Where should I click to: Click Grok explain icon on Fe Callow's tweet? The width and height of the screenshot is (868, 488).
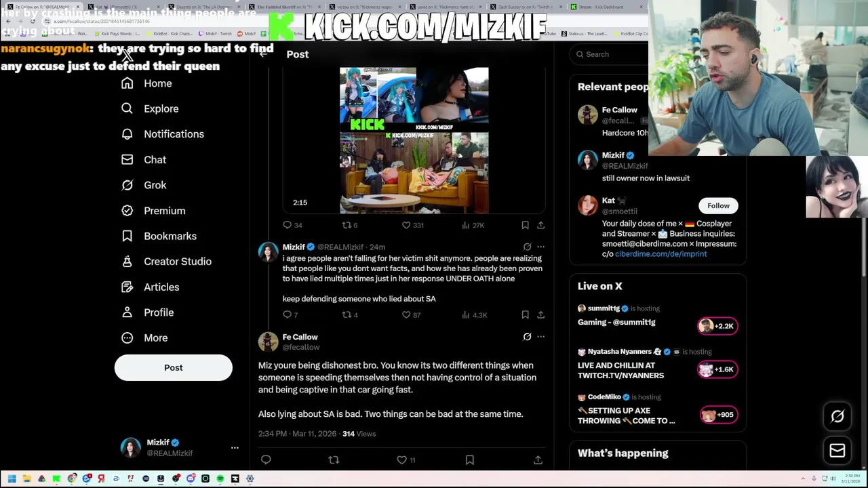[527, 337]
